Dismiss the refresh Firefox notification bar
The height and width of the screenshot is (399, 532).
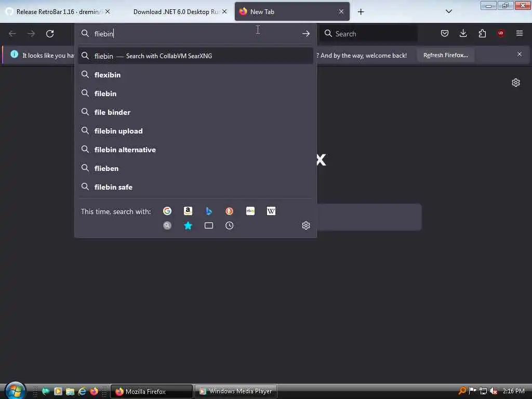(x=520, y=54)
